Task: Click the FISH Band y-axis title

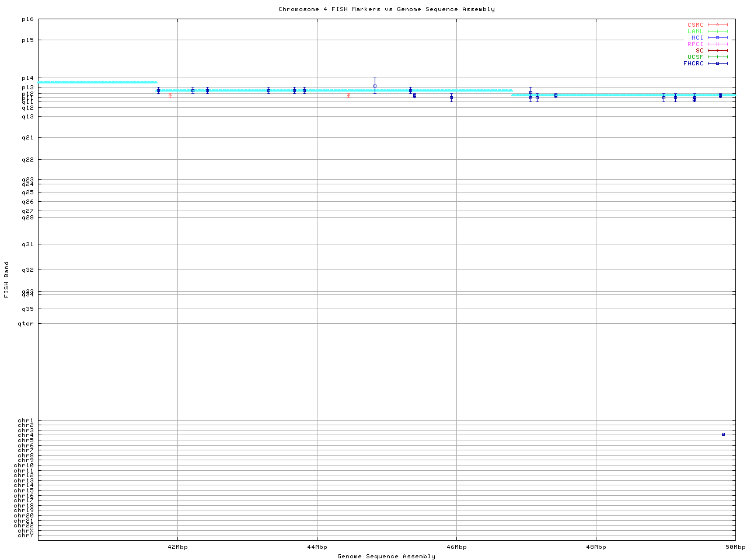Action: 6,279
